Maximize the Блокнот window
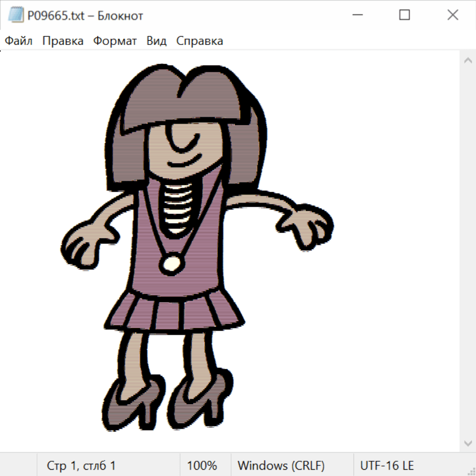476x476 pixels. 405,15
